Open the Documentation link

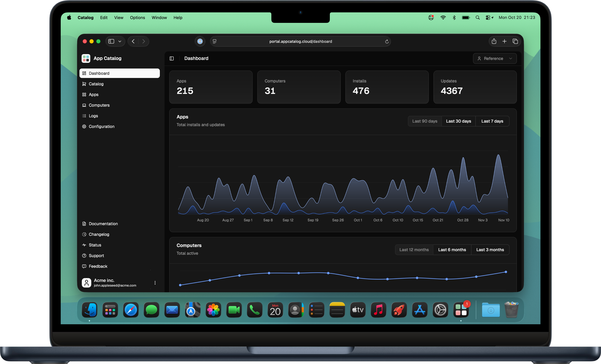pyautogui.click(x=103, y=223)
